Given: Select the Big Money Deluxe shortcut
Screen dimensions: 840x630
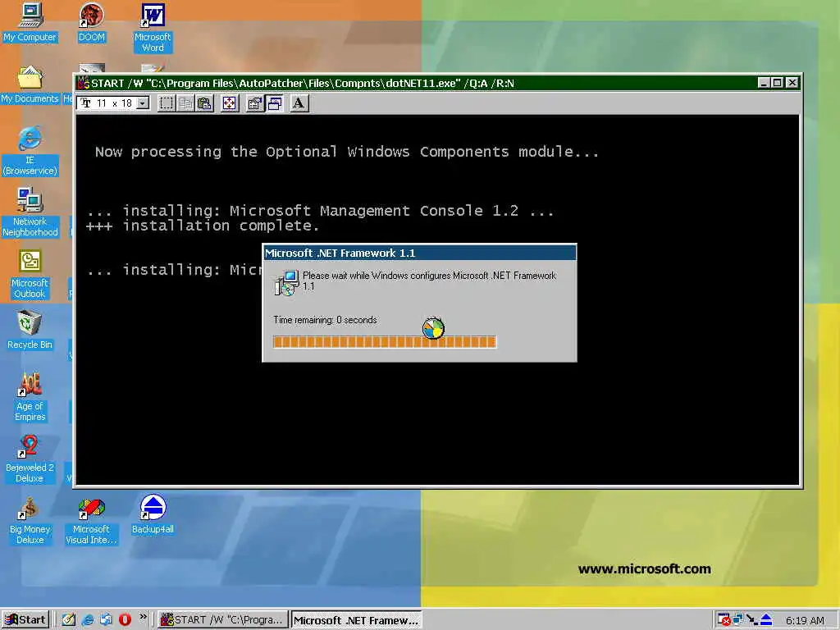Looking at the screenshot, I should point(30,521).
